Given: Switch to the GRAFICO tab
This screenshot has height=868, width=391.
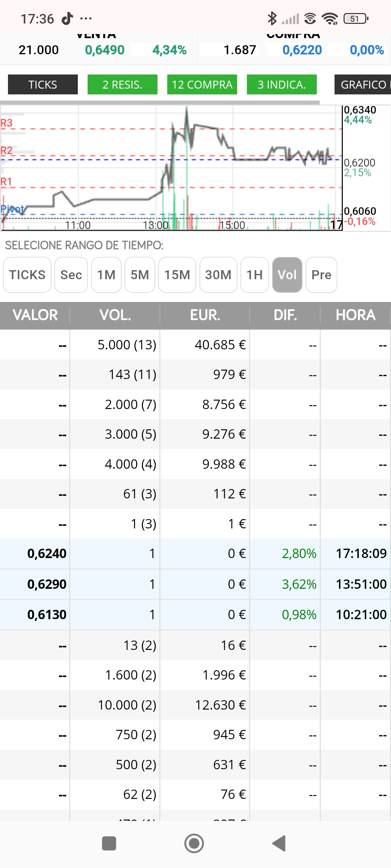Looking at the screenshot, I should pos(363,85).
